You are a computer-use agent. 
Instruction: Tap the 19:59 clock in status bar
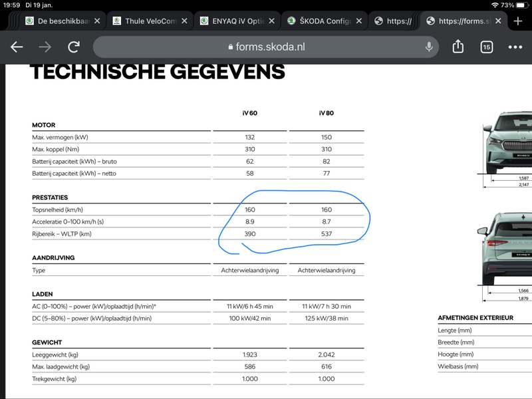[x=11, y=5]
